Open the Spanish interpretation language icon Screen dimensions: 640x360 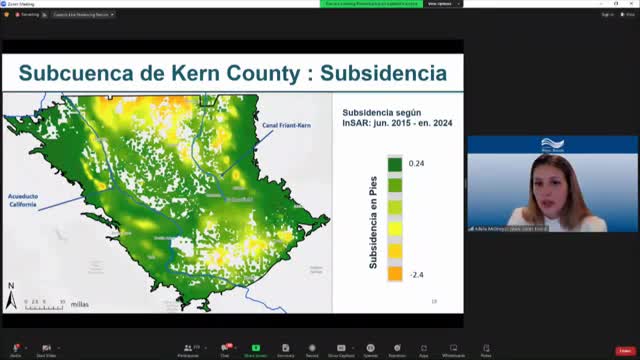370,350
